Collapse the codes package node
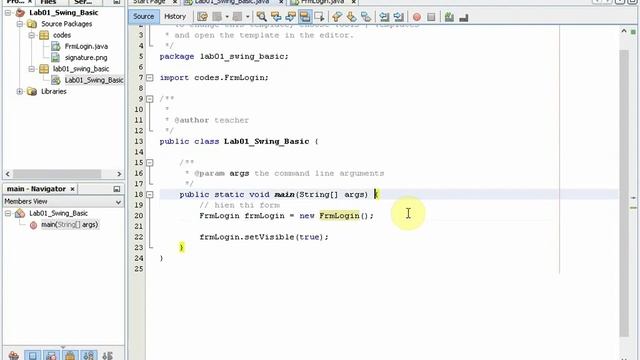The height and width of the screenshot is (360, 640). 31,36
